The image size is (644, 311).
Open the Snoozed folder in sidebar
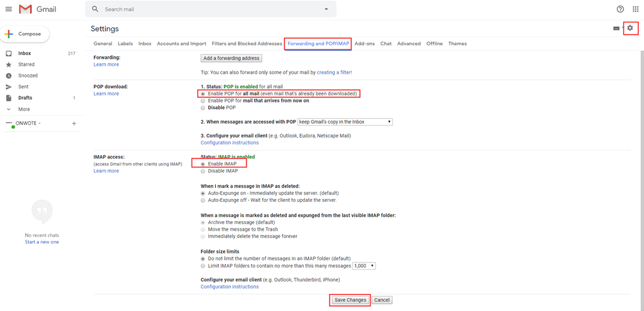coord(28,76)
